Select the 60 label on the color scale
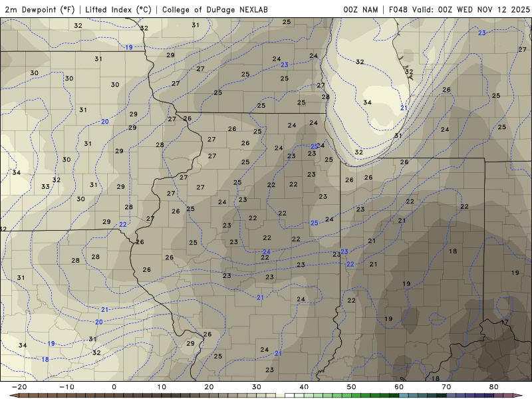 click(x=399, y=387)
